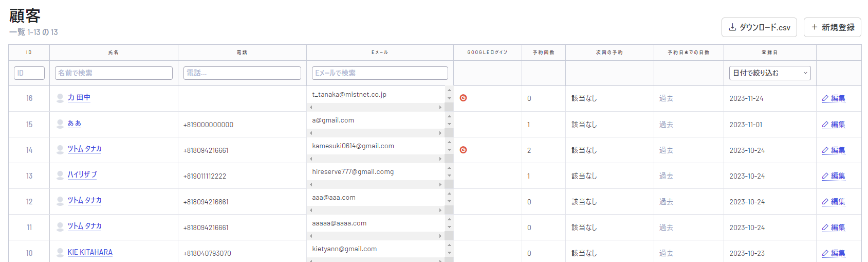
Task: Click the pencil edit icon for ID 15
Action: (825, 125)
